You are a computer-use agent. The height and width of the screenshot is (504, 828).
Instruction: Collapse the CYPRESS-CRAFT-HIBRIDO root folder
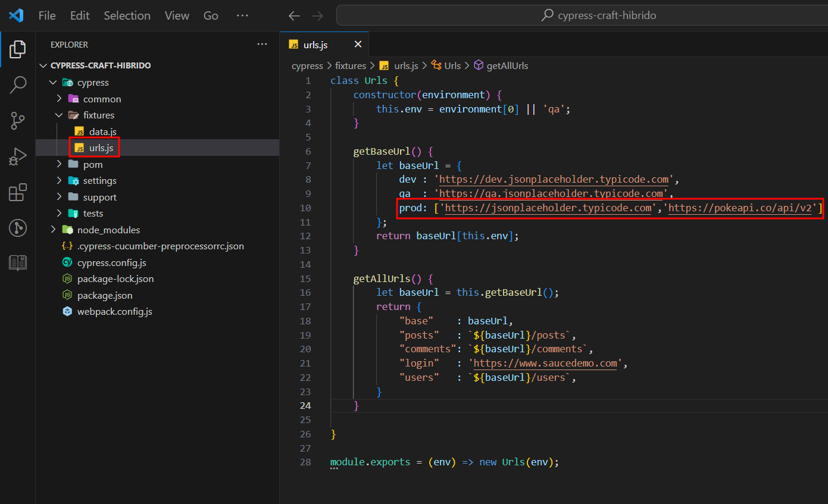tap(43, 65)
